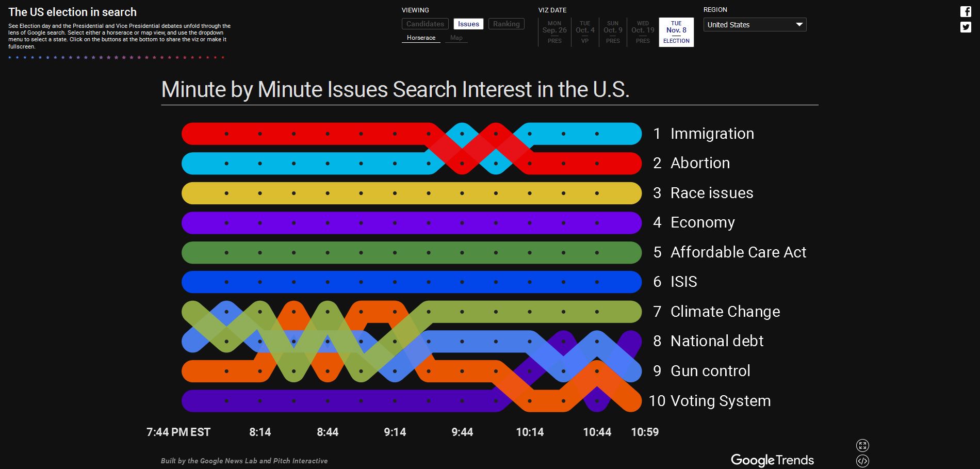Screen dimensions: 980x469
Task: Click the Google Trends logo
Action: coord(772,460)
